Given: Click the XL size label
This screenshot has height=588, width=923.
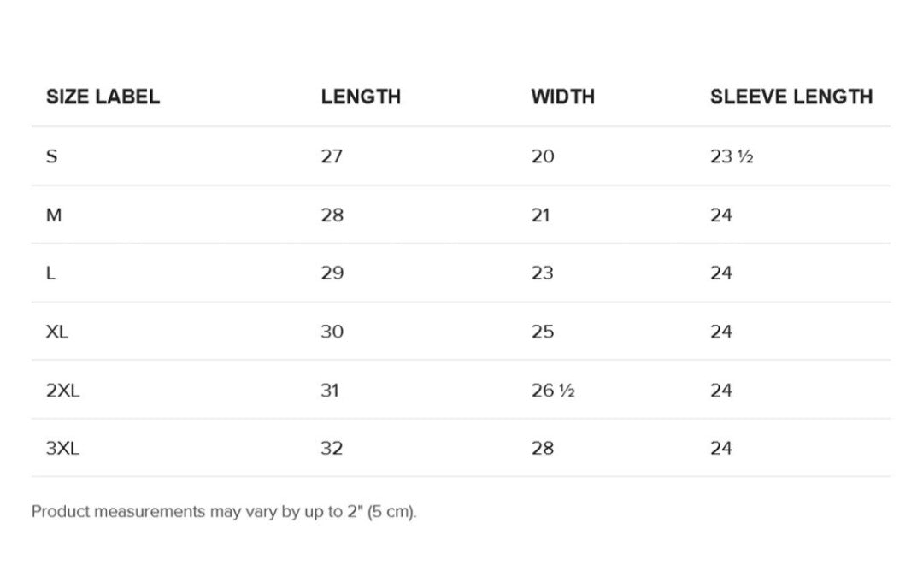Looking at the screenshot, I should (x=57, y=332).
